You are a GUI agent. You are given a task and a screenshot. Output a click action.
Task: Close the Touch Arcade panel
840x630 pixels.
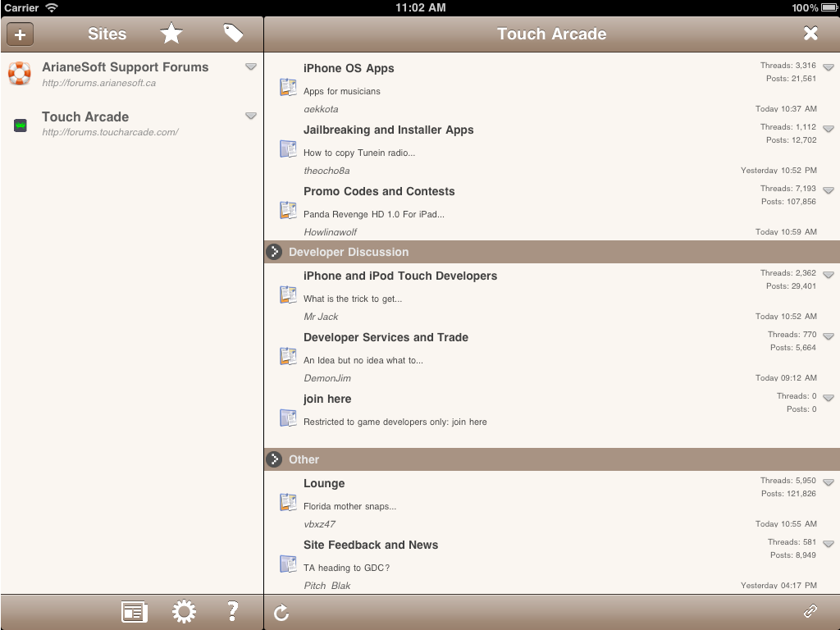[x=810, y=34]
